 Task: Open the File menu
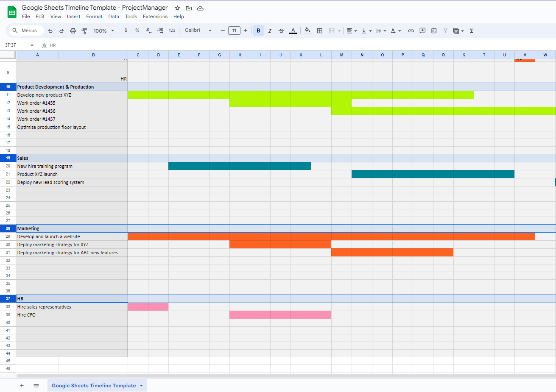(26, 17)
